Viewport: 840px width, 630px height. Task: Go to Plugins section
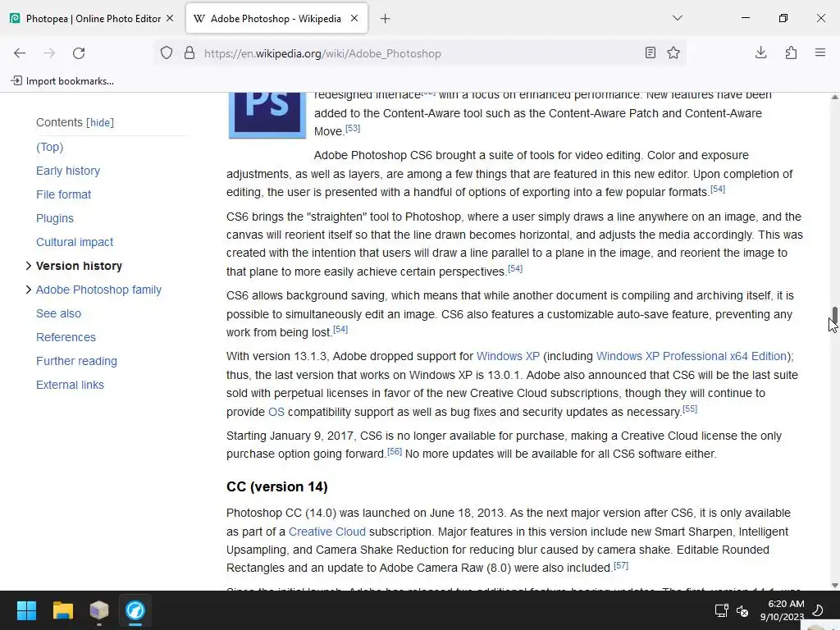tap(55, 218)
